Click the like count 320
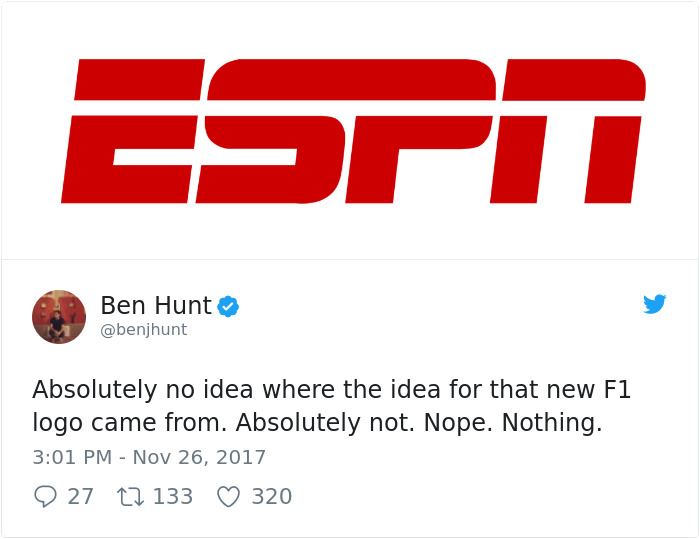700x539 pixels. (271, 496)
